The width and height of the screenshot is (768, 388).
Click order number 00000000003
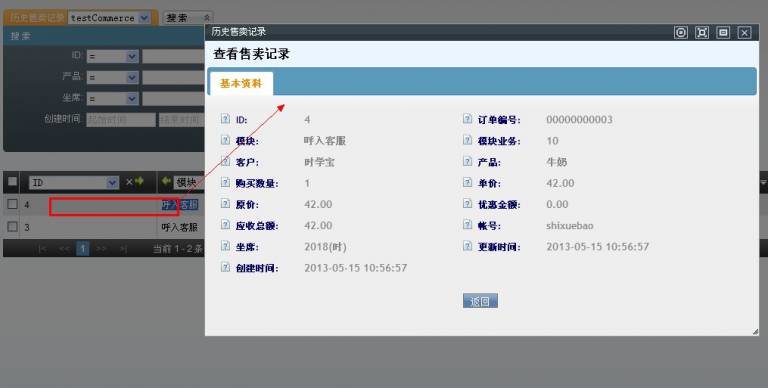pyautogui.click(x=579, y=120)
